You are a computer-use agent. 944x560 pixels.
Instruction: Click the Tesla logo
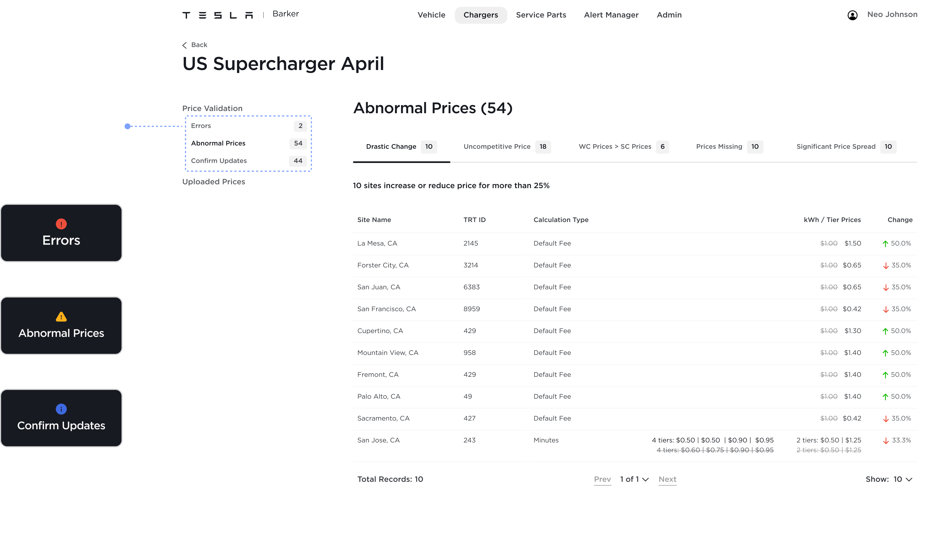click(x=217, y=15)
